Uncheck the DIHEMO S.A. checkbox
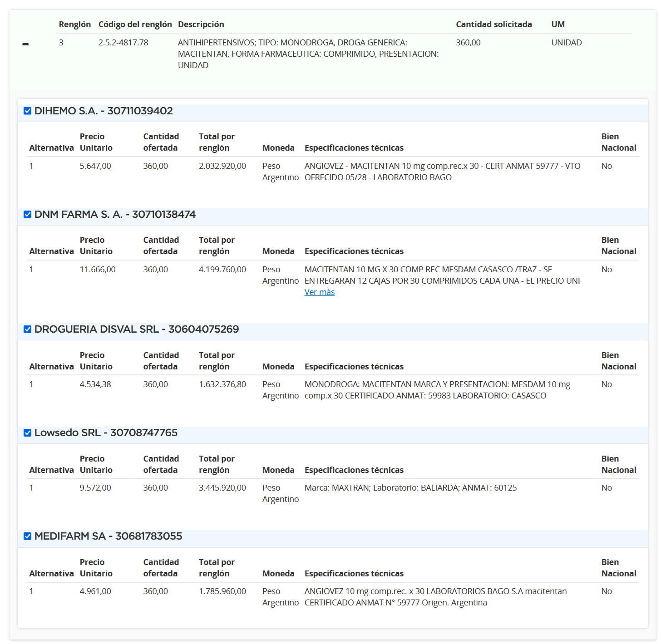The height and width of the screenshot is (644, 661). coord(28,111)
